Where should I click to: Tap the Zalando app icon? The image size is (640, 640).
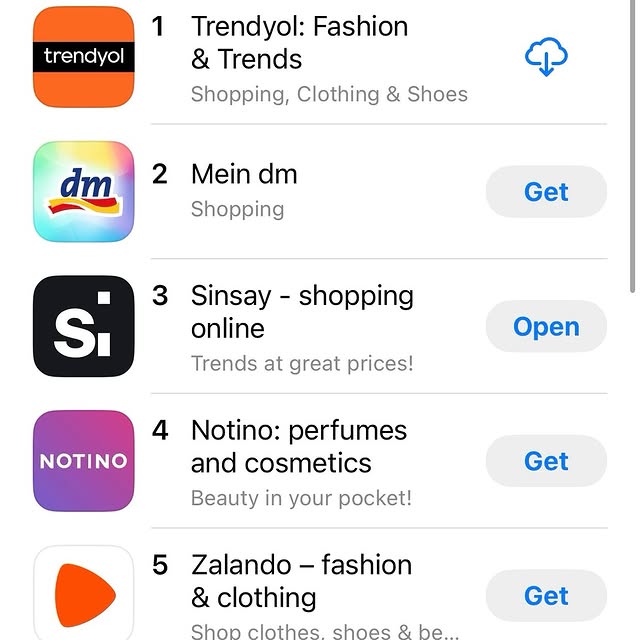tap(84, 594)
